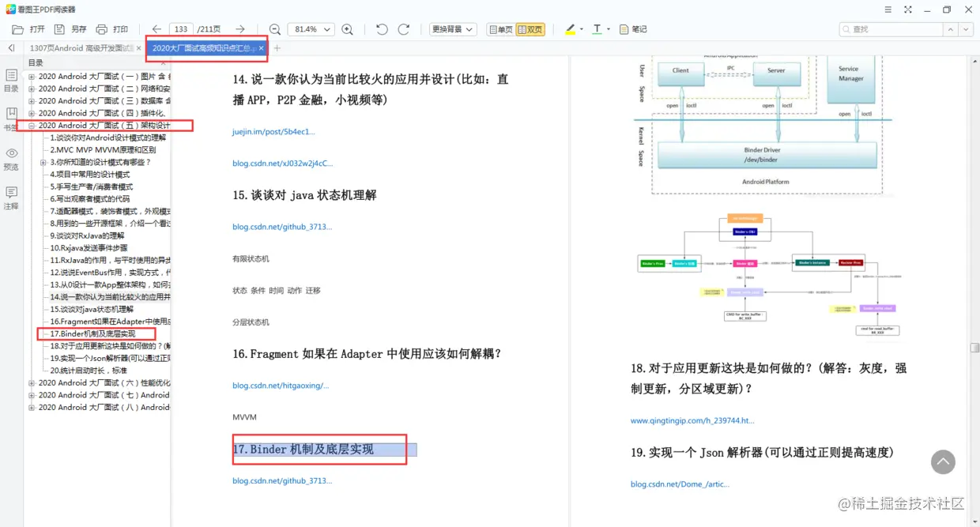The image size is (980, 527).
Task: Open the 注释 annotations sidebar panel
Action: pos(11,198)
